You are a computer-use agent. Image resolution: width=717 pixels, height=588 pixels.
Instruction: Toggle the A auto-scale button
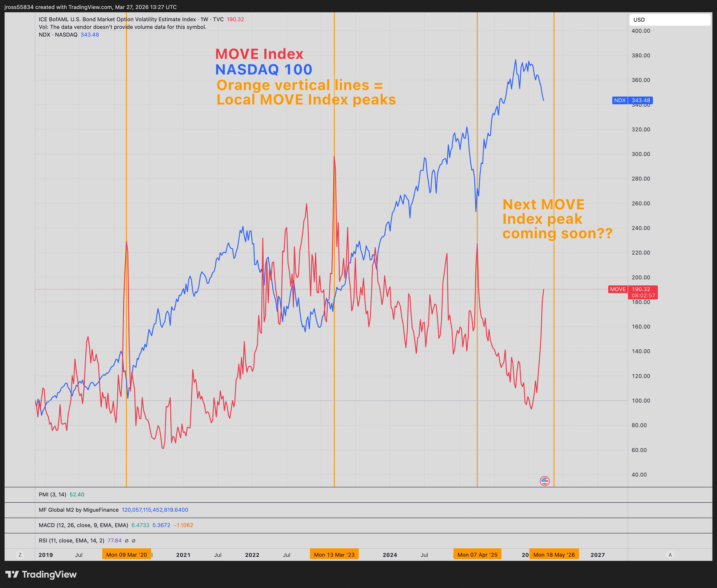pyautogui.click(x=670, y=555)
